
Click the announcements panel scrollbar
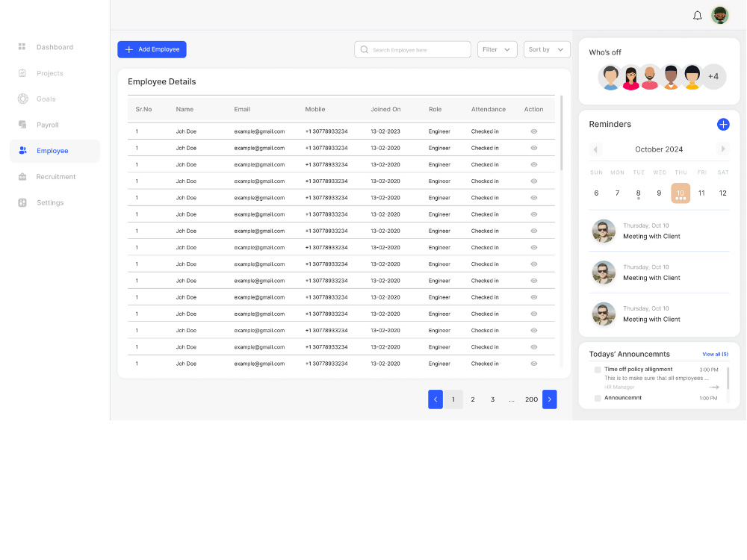728,378
